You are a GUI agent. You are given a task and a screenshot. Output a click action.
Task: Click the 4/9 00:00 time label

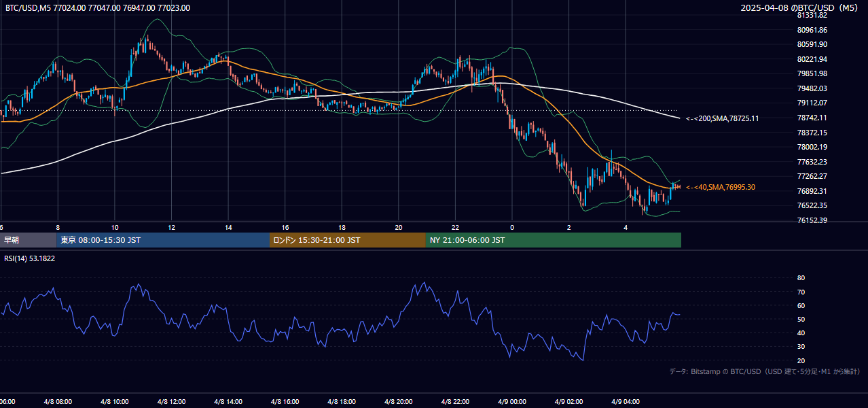pos(512,402)
